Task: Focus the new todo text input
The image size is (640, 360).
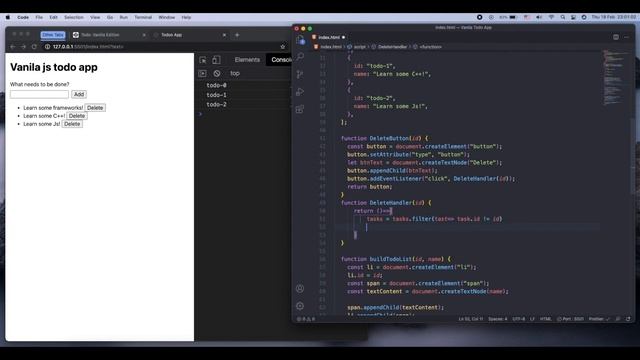Action: [39, 94]
